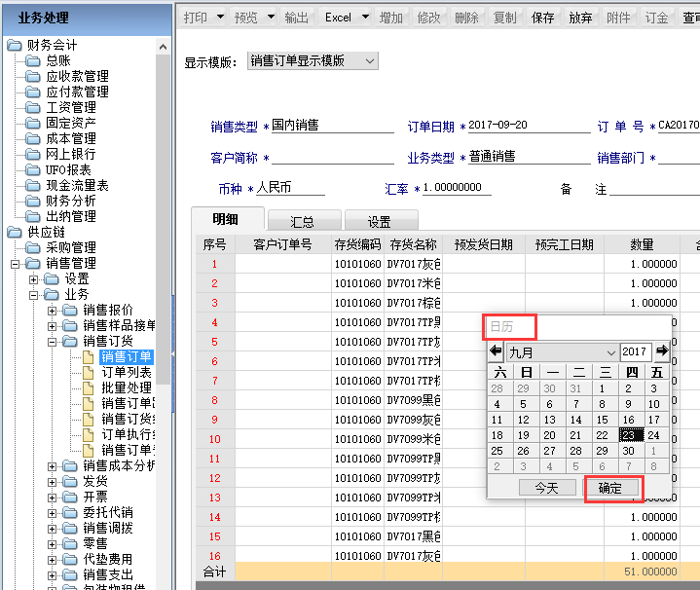The width and height of the screenshot is (700, 590).
Task: Click the 修改 toolbar button
Action: click(428, 18)
